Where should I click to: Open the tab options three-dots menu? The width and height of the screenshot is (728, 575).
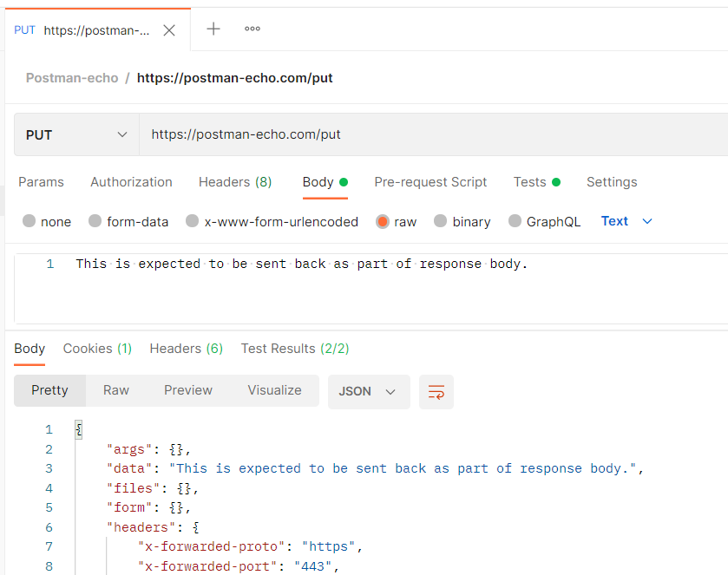point(253,29)
